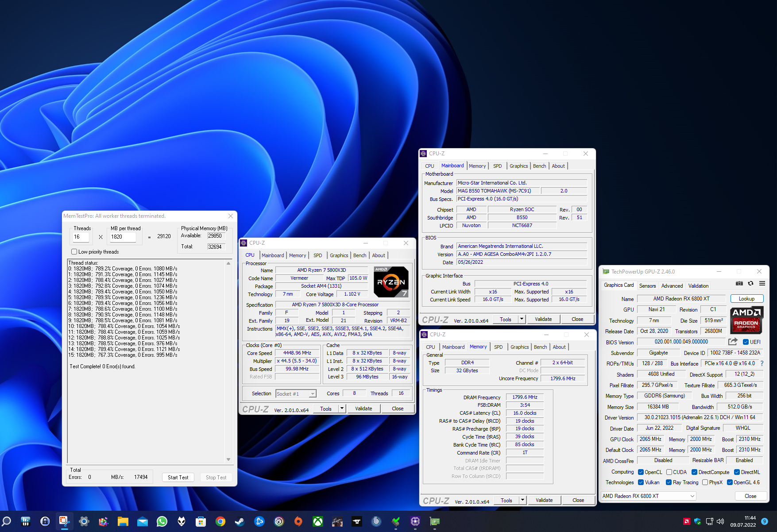Toggle the DirectCompute checkbox
The image size is (777, 532).
(x=694, y=472)
